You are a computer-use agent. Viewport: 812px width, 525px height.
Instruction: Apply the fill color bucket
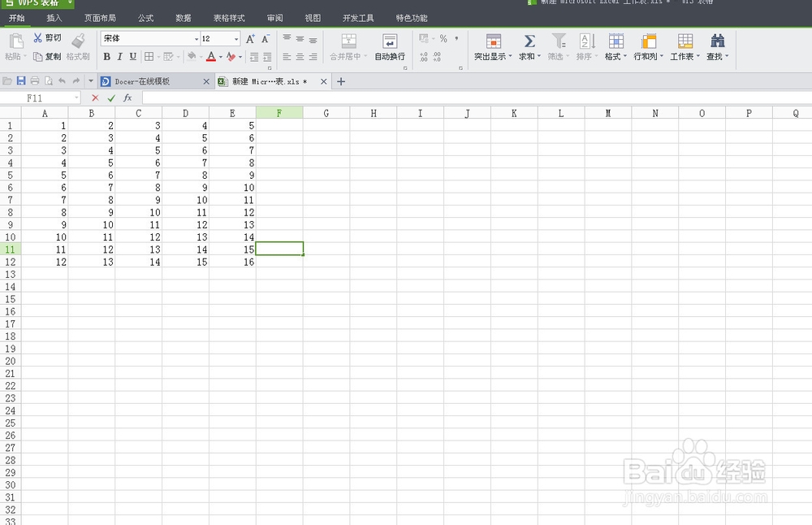pos(192,56)
